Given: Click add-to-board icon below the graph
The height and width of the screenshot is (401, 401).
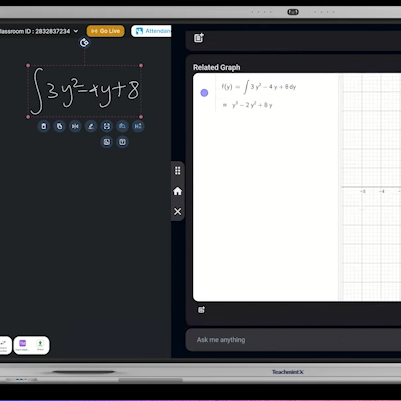Looking at the screenshot, I should click(201, 310).
